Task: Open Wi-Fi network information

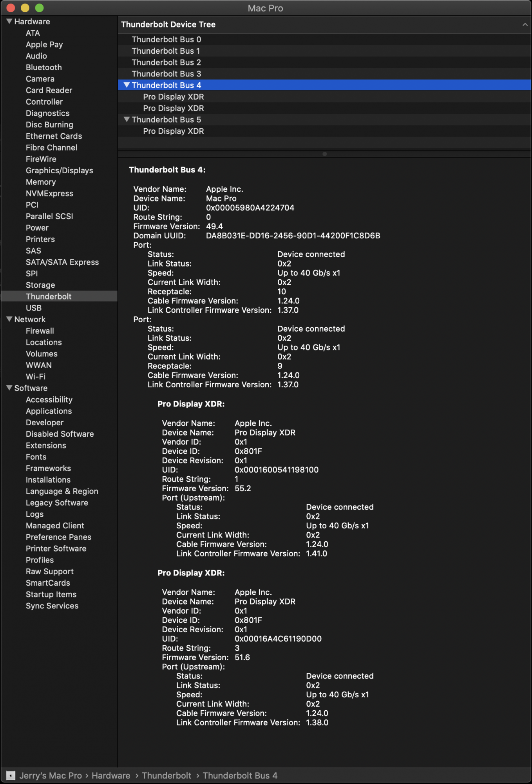Action: pyautogui.click(x=36, y=376)
